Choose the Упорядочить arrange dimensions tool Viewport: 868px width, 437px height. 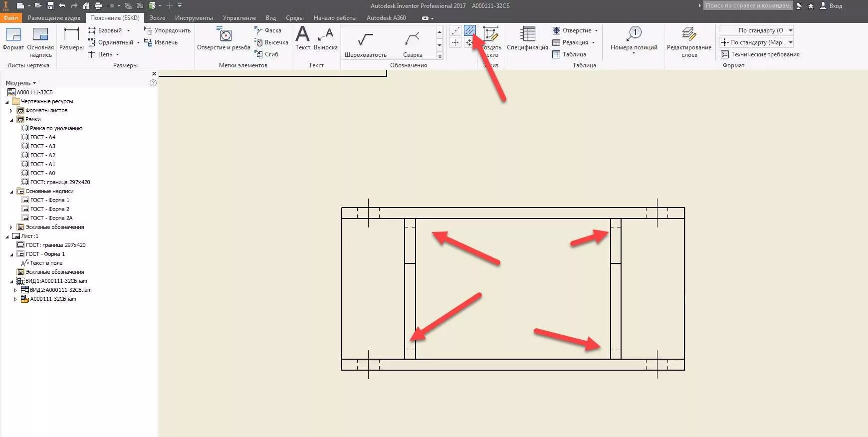[x=167, y=30]
